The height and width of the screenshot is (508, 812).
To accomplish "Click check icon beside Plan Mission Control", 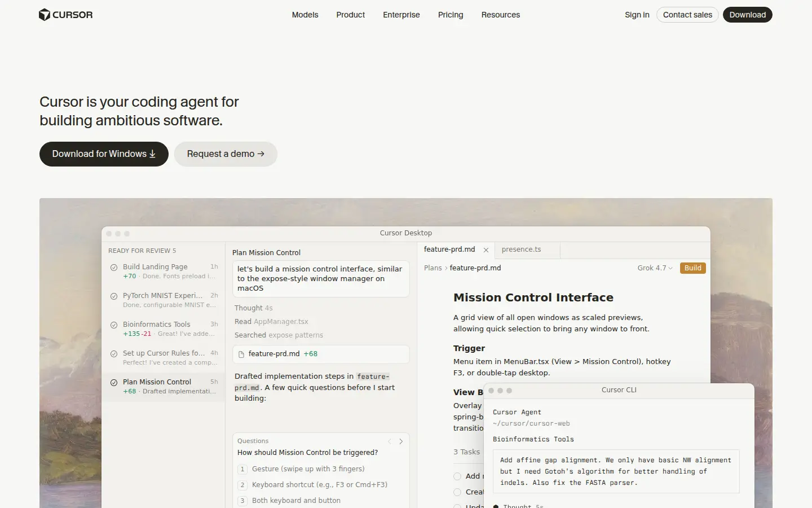I will (114, 383).
